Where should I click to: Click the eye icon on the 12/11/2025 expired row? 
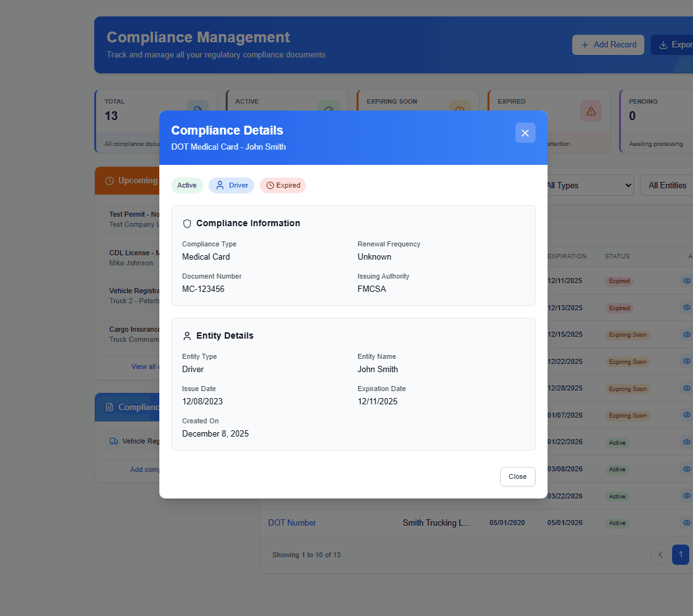click(x=687, y=281)
